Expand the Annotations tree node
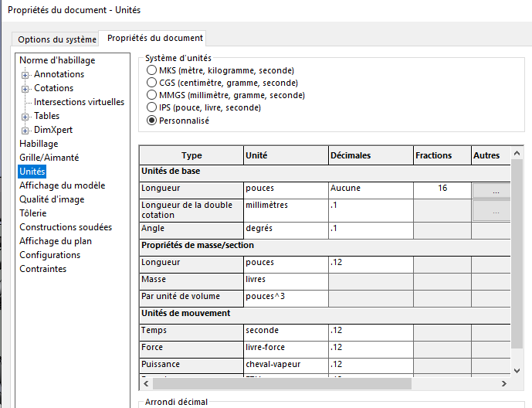532x408 pixels. 25,75
